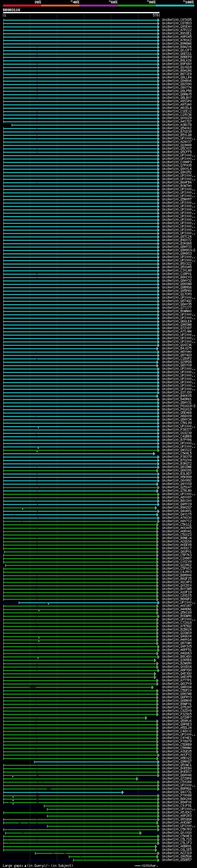This screenshot has height=868, width=197.
Task: Click the cyan Q4X731 alignment bar
Action: tap(63, 792)
